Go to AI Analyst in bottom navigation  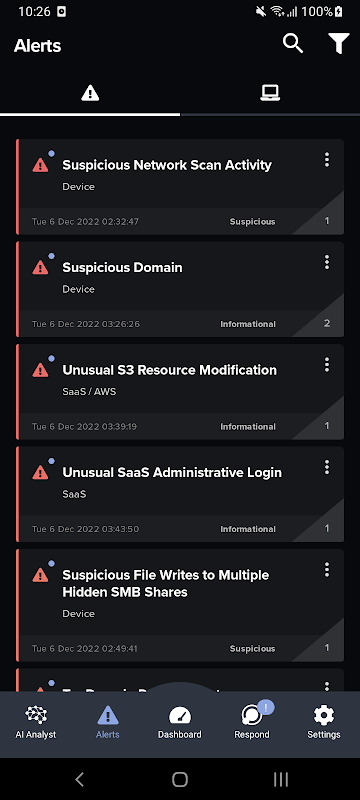(x=36, y=722)
